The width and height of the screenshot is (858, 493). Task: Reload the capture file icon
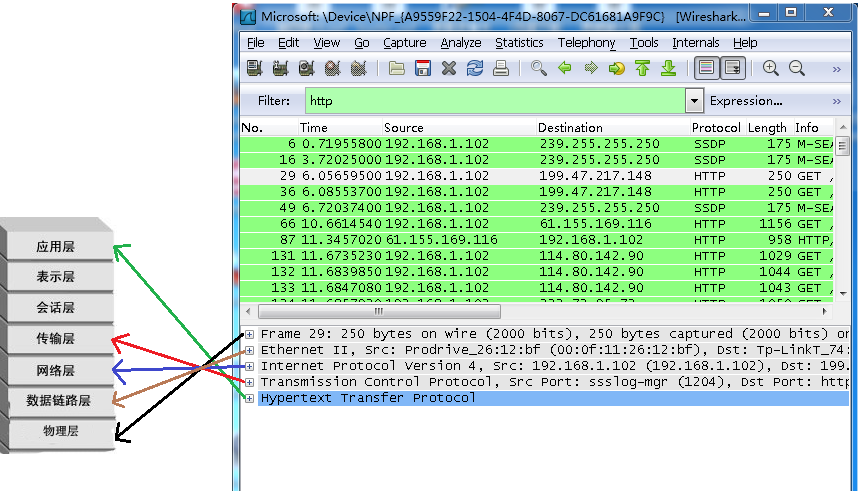pos(475,68)
